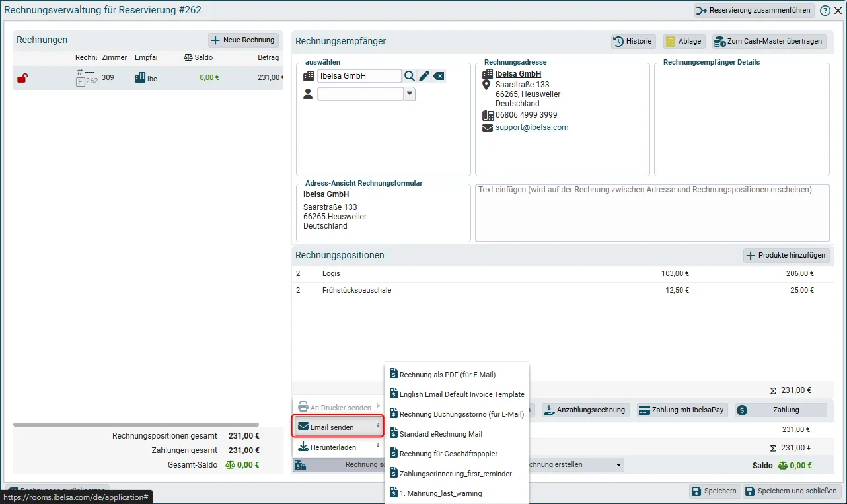Viewport: 847px width, 504px height.
Task: Select 1. Mahnung_last_warning
Action: tap(457, 493)
